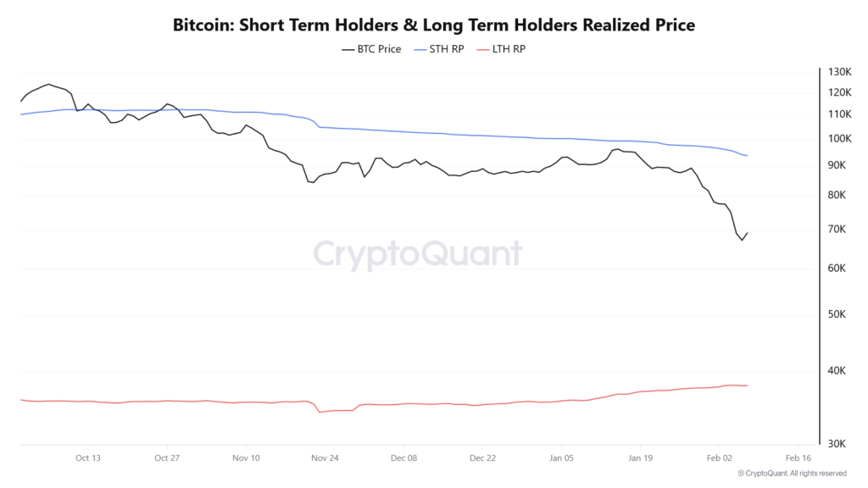Click the 100K price axis label
868x488 pixels.
tap(839, 139)
